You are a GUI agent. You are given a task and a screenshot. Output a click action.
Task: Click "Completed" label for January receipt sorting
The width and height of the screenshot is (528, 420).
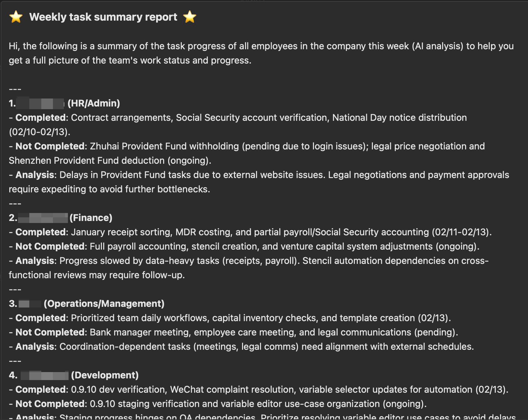[41, 232]
